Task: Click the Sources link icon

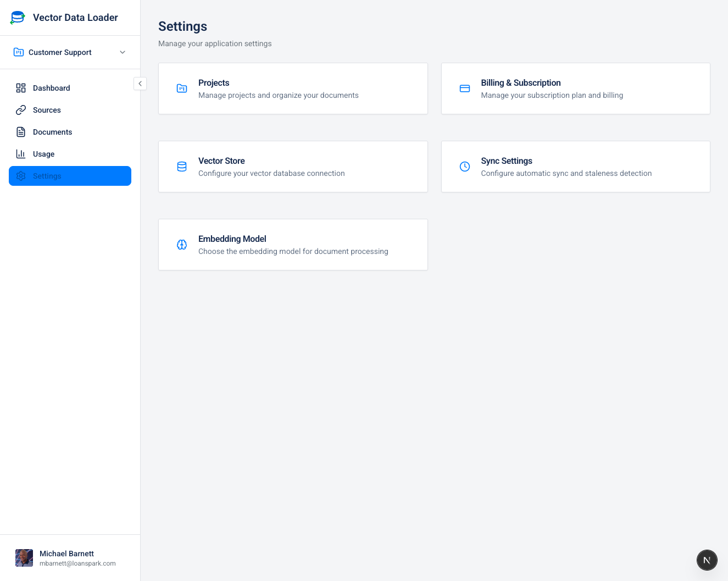Action: (x=21, y=110)
